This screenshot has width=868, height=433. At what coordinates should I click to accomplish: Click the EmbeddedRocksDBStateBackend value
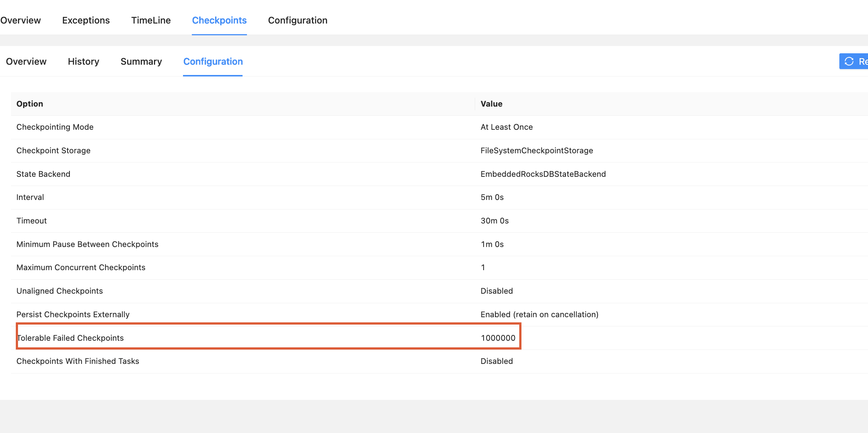pos(543,174)
